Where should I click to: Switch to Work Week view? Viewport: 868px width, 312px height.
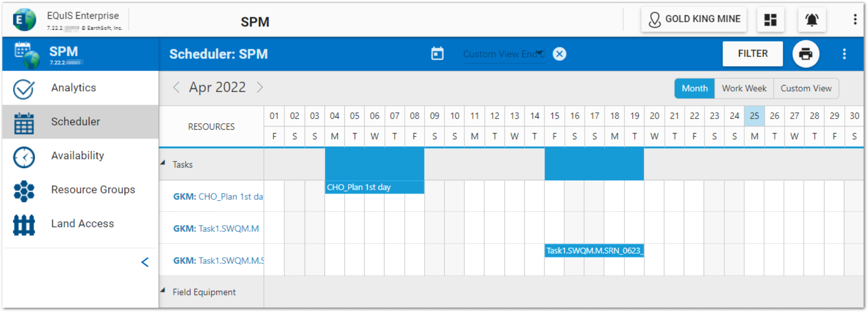pos(744,88)
